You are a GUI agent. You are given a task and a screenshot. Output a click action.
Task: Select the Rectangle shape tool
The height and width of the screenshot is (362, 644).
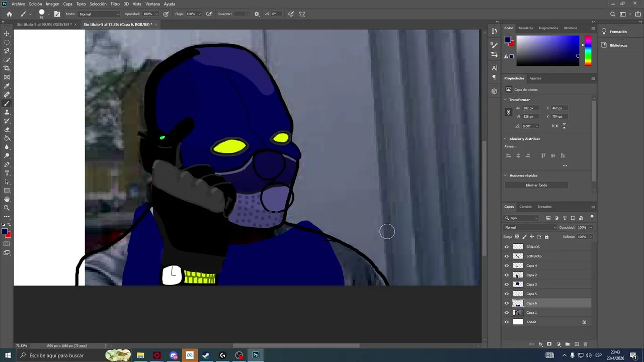(x=7, y=191)
